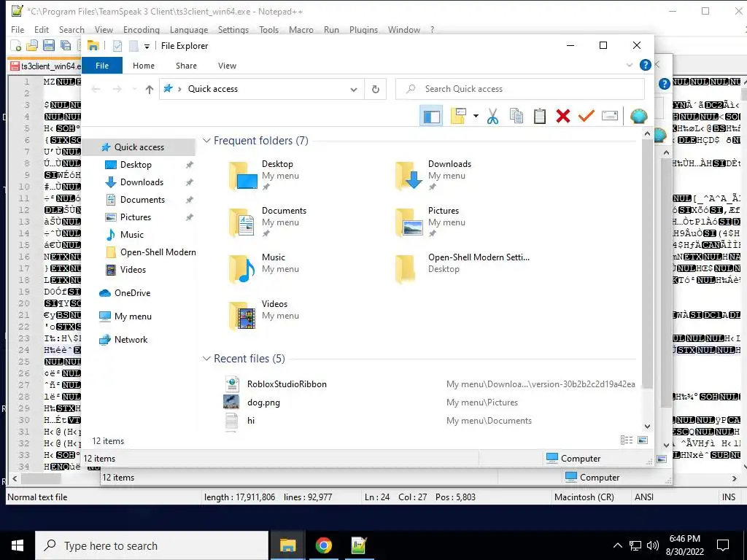Image resolution: width=747 pixels, height=560 pixels.
Task: Open Google Chrome from the taskbar
Action: point(323,545)
